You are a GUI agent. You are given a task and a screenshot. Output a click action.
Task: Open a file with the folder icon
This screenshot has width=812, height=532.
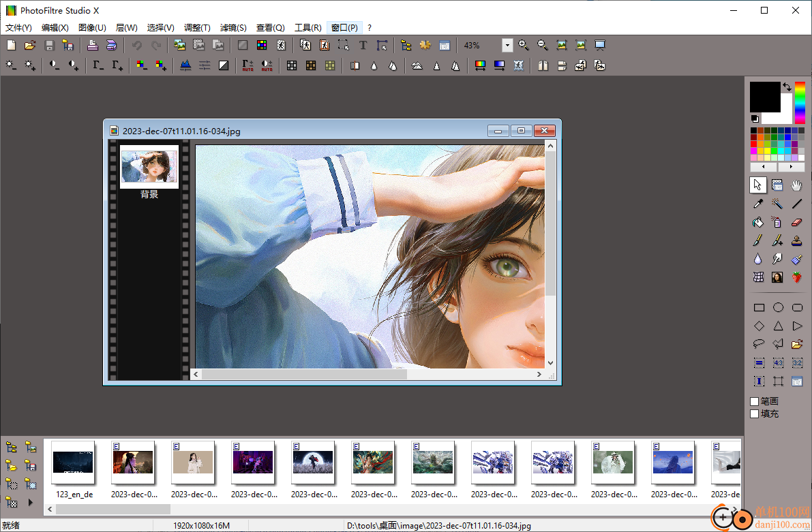[30, 46]
